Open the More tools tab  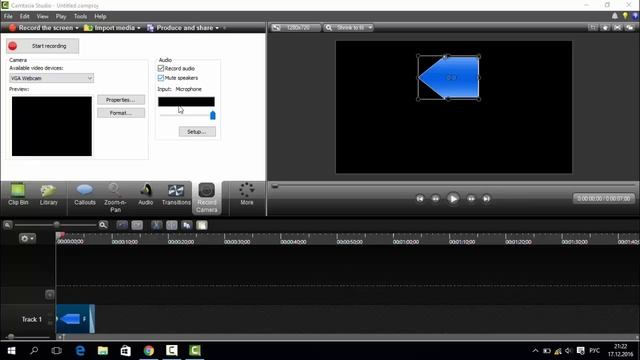click(x=247, y=194)
